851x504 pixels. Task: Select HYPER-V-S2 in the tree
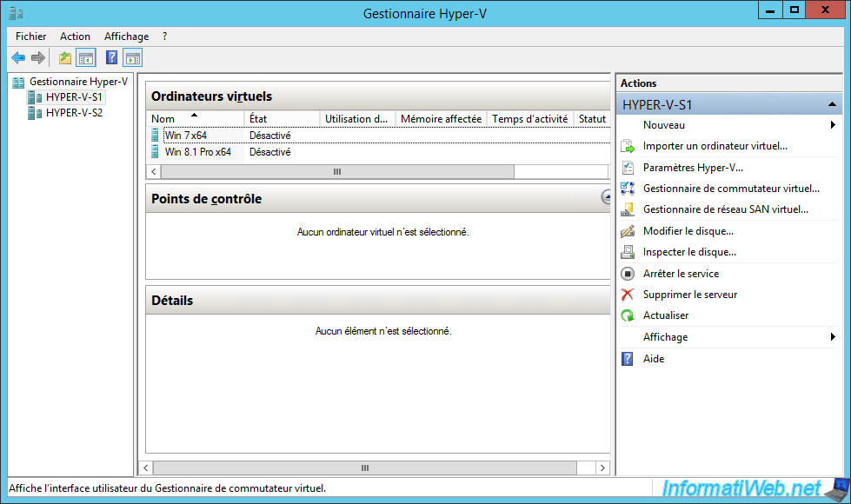click(75, 113)
